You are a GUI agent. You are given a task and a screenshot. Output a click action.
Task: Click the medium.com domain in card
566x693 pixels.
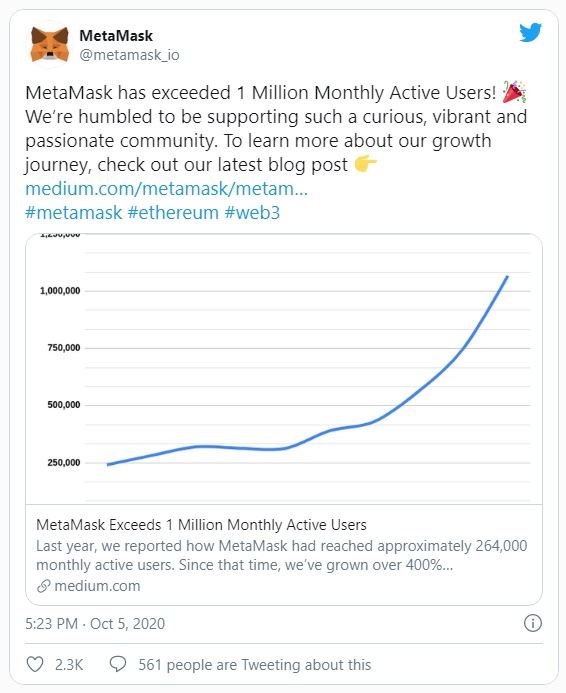pos(97,586)
